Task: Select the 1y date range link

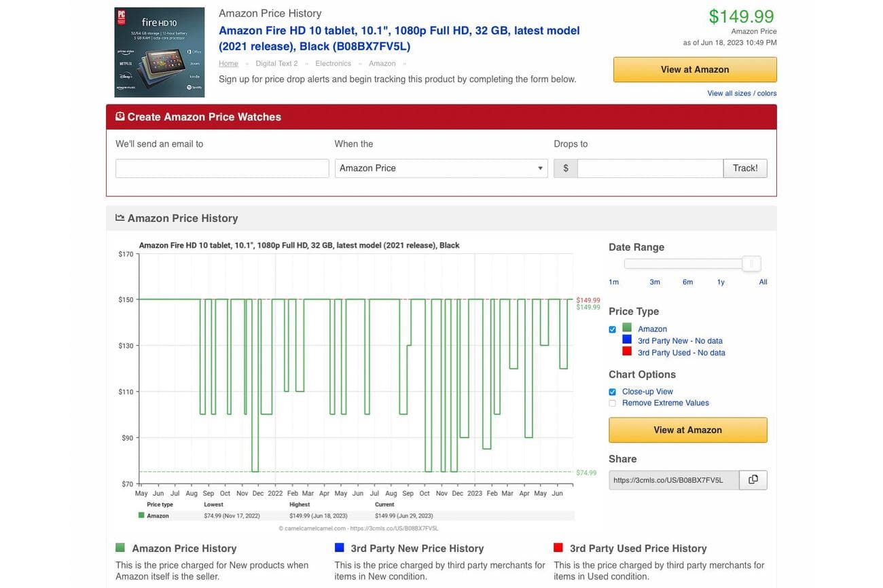Action: click(x=721, y=282)
